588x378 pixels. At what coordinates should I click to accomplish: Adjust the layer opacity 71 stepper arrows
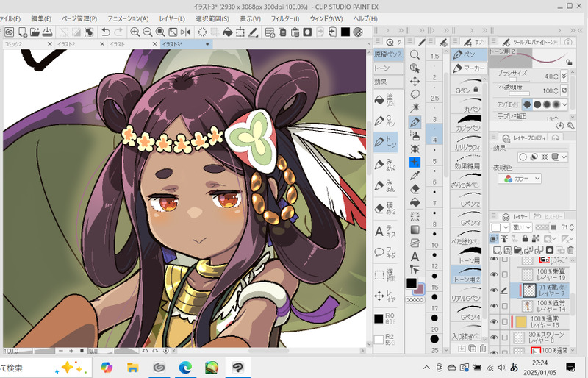click(x=572, y=227)
